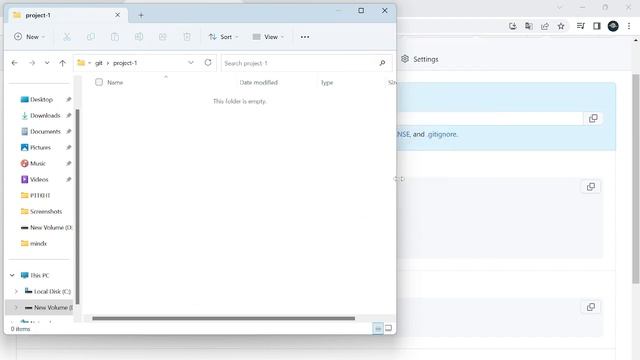Click the Delete trash icon
Image resolution: width=640 pixels, height=360 pixels.
click(x=187, y=37)
